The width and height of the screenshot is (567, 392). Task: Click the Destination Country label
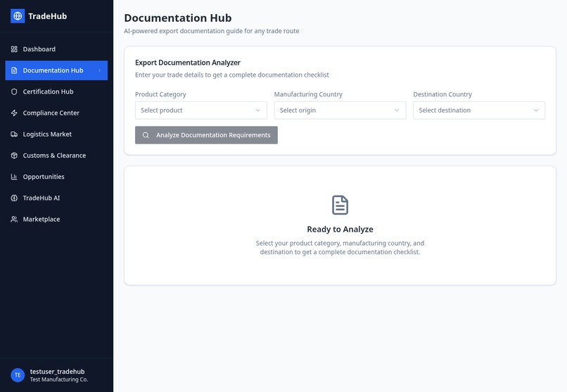pyautogui.click(x=442, y=94)
